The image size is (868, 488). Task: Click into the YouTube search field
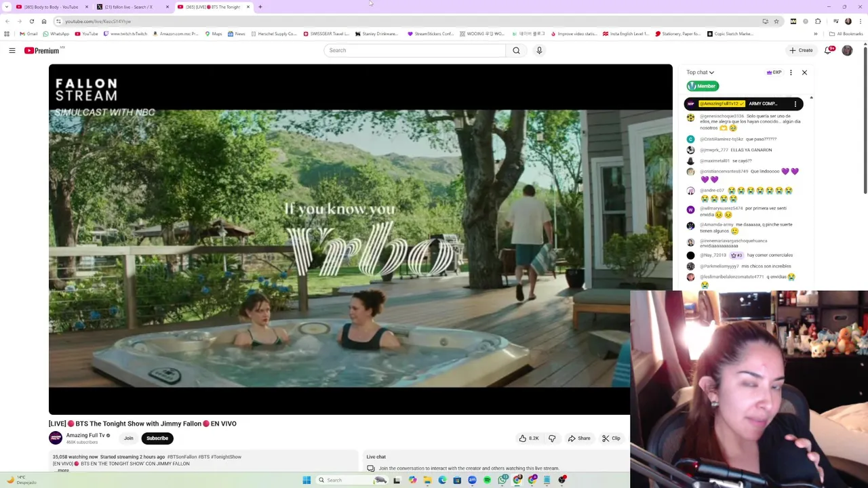(415, 50)
